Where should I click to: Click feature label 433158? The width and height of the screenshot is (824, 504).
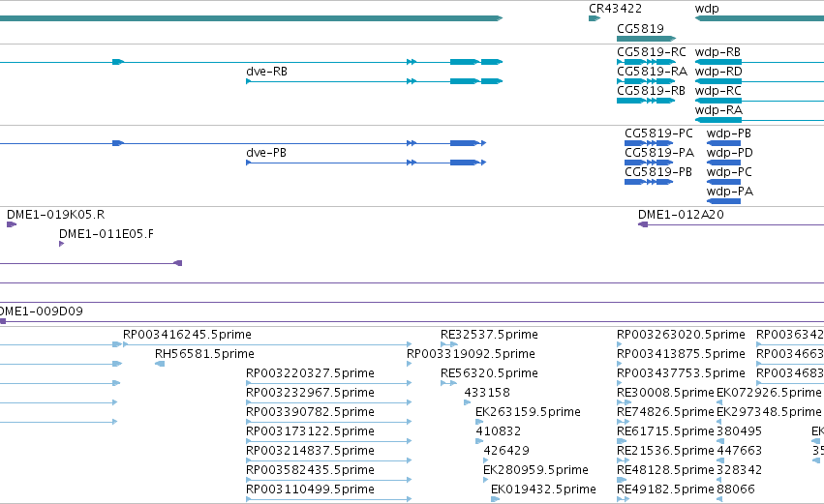point(487,393)
